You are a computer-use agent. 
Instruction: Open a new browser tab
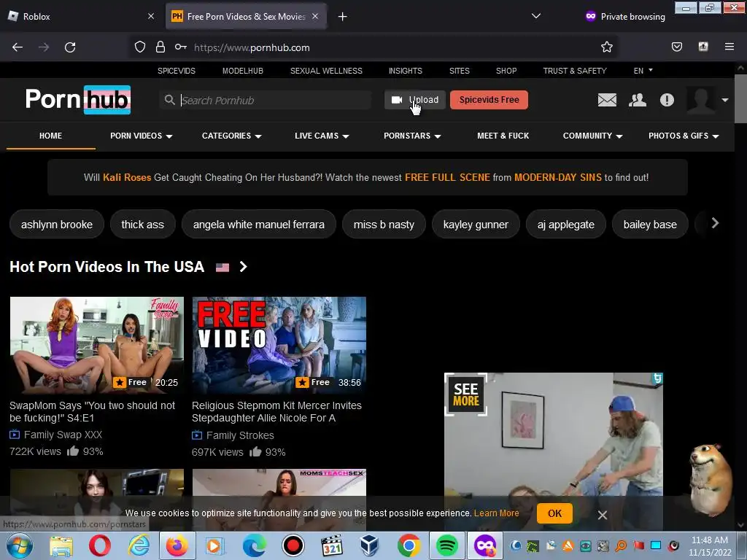point(342,17)
